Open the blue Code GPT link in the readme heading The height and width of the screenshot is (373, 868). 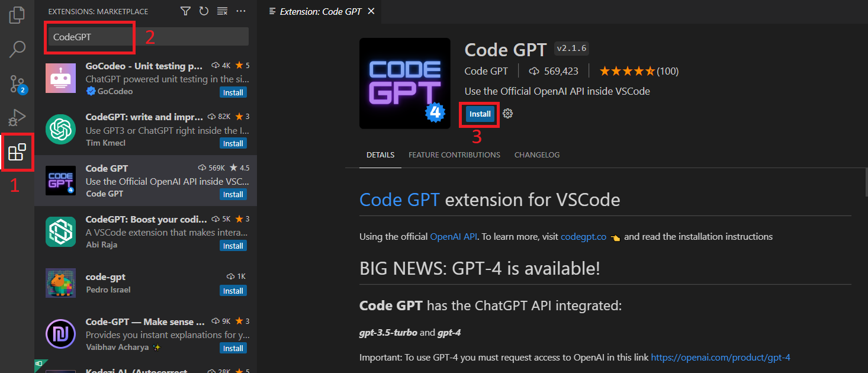pyautogui.click(x=400, y=200)
